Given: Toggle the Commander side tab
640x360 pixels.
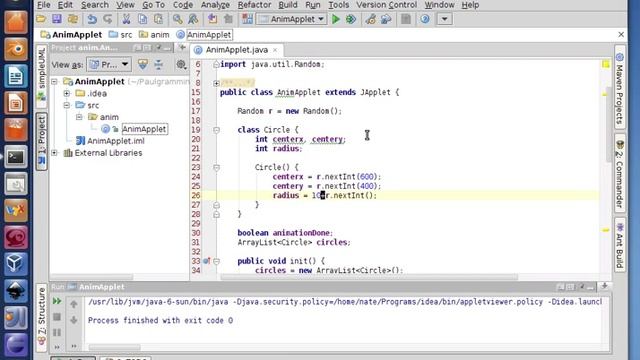Looking at the screenshot, I should (620, 173).
